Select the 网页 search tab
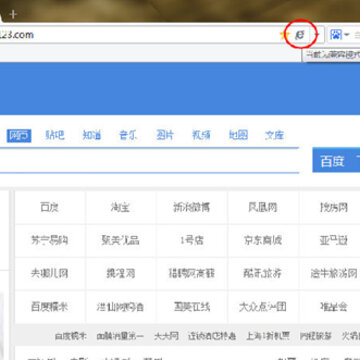360x360 pixels. [19, 136]
